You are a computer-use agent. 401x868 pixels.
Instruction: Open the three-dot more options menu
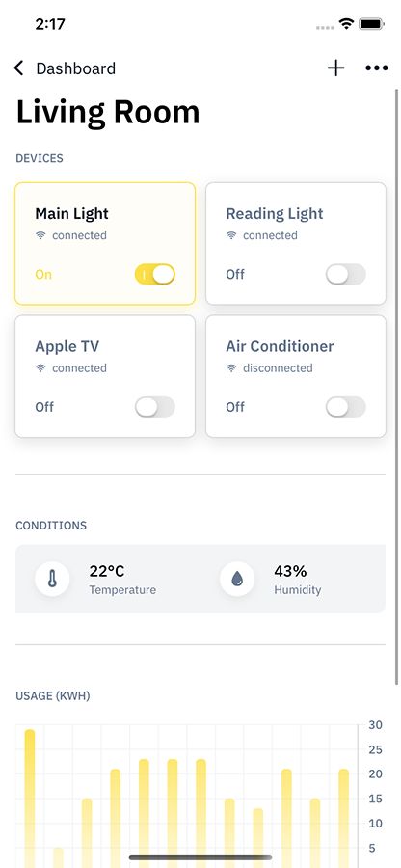point(377,68)
